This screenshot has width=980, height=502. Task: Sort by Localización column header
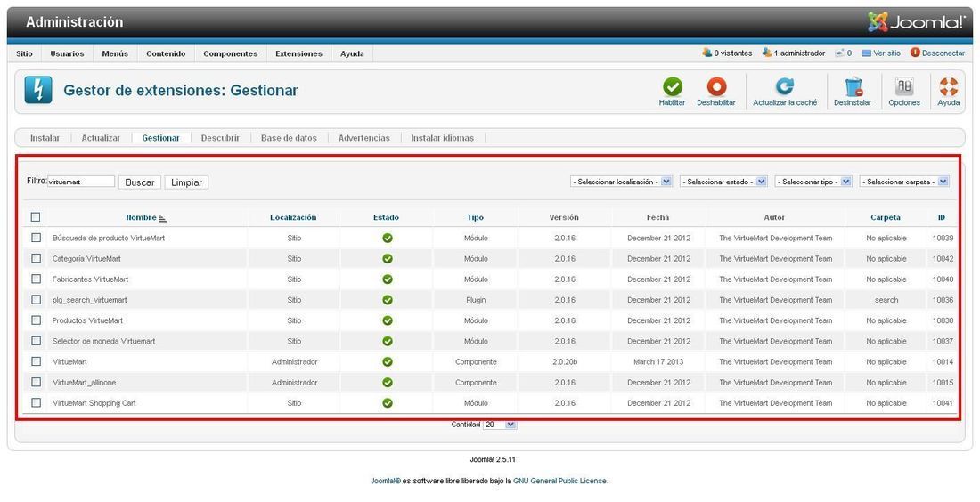click(293, 217)
